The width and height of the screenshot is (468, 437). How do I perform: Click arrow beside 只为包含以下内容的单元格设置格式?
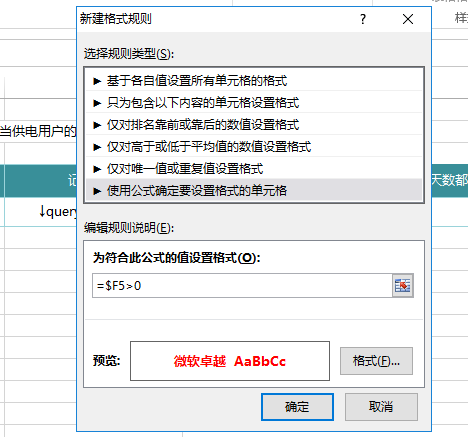(x=97, y=103)
